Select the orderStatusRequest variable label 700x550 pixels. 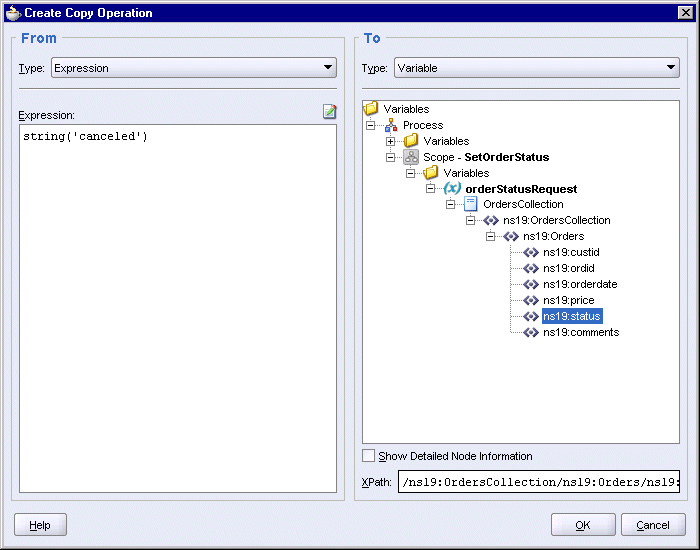point(521,189)
